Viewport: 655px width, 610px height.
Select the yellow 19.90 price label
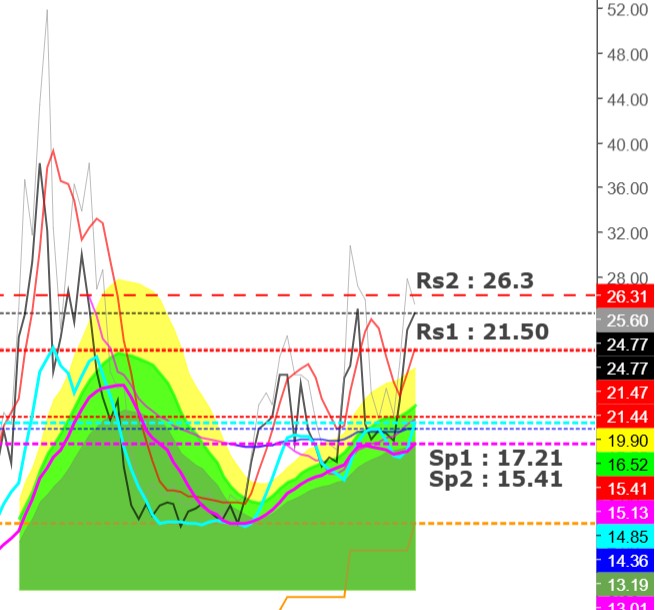624,441
